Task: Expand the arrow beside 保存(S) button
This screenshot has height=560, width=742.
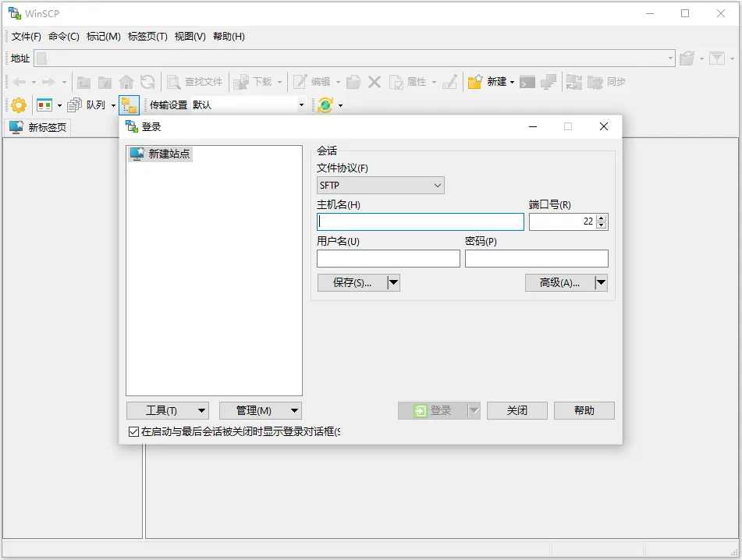Action: coord(394,283)
